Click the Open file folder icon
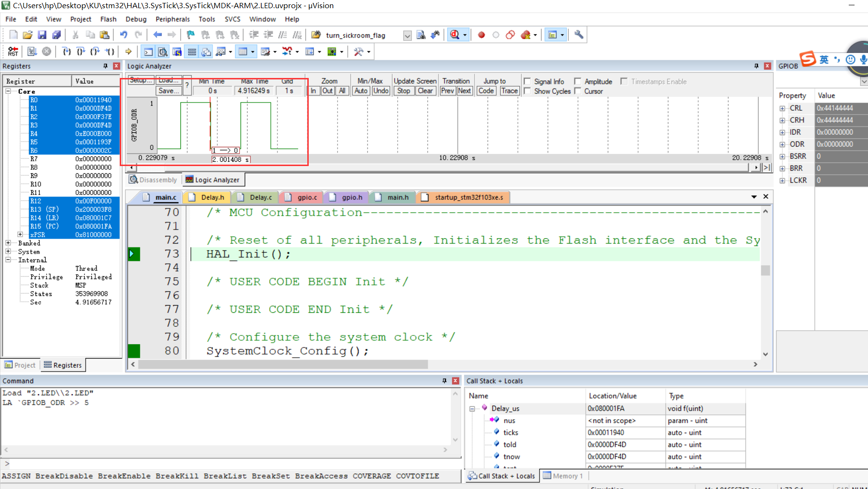Image resolution: width=868 pixels, height=489 pixels. tap(27, 35)
